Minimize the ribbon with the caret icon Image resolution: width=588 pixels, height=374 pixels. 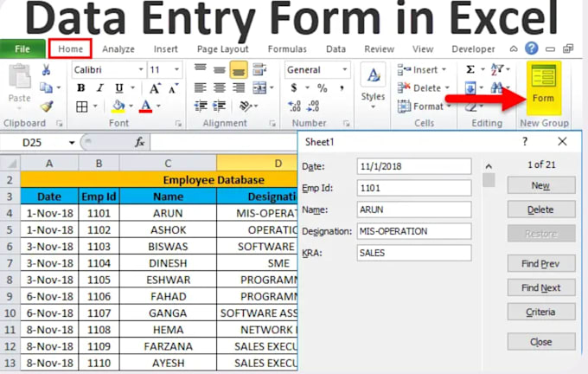click(x=514, y=48)
